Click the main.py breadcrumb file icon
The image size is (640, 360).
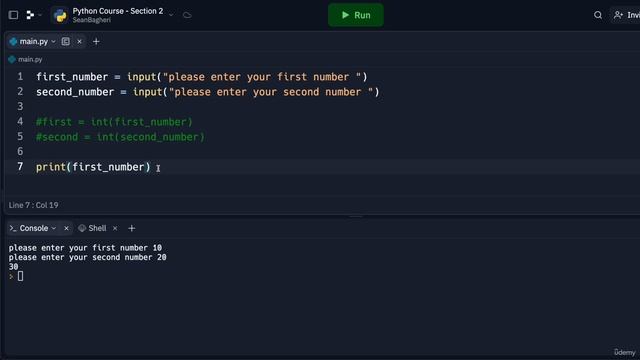pos(12,60)
